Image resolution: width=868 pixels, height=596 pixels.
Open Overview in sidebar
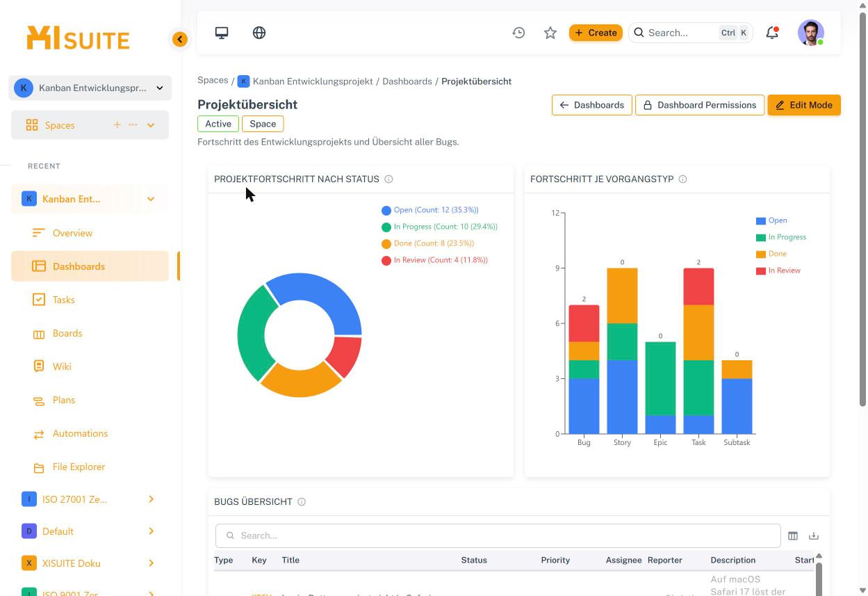tap(90, 233)
